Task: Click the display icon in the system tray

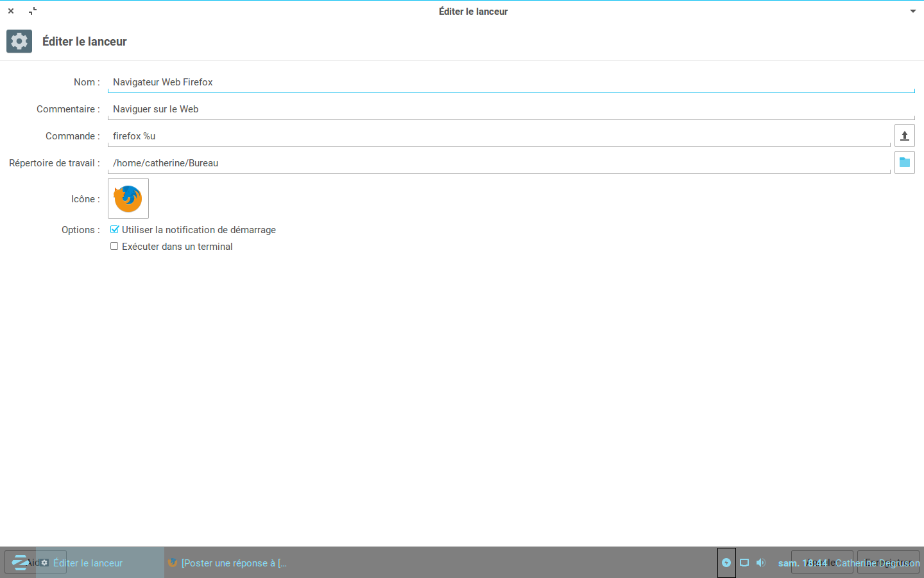Action: 744,563
